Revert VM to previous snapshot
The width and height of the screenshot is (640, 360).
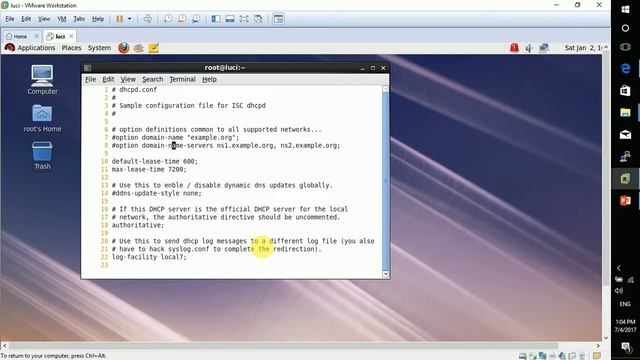pos(182,19)
